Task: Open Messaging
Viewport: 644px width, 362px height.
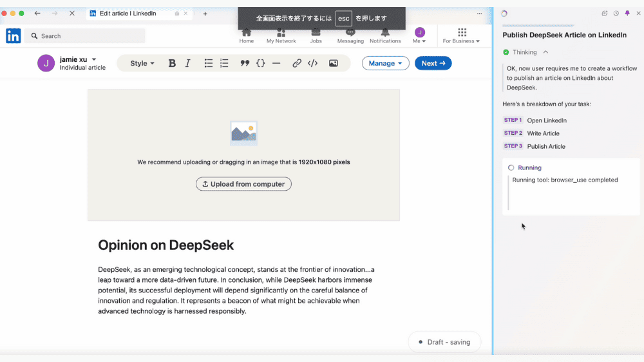Action: [x=350, y=35]
